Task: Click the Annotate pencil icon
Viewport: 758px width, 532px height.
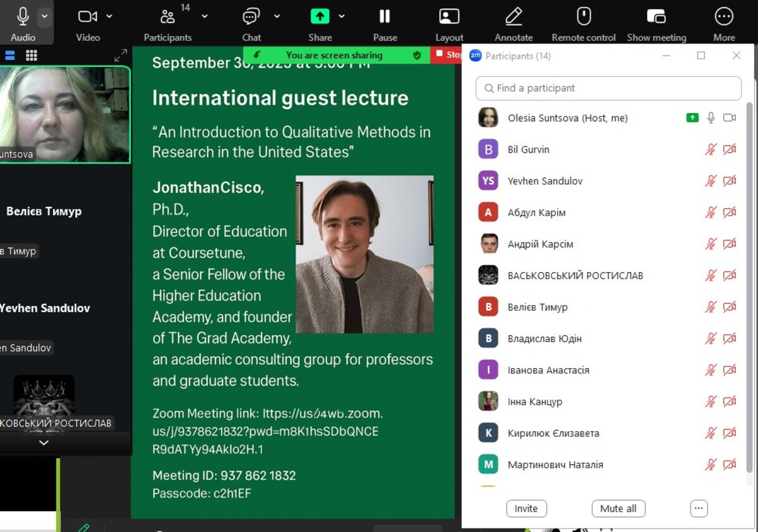Action: click(x=514, y=16)
